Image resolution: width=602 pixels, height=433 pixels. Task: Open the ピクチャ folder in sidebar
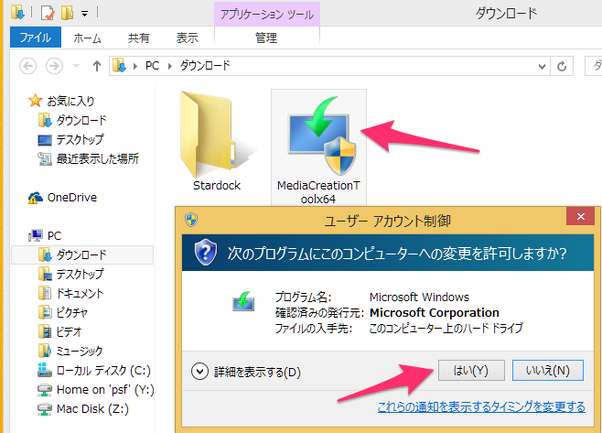point(63,312)
